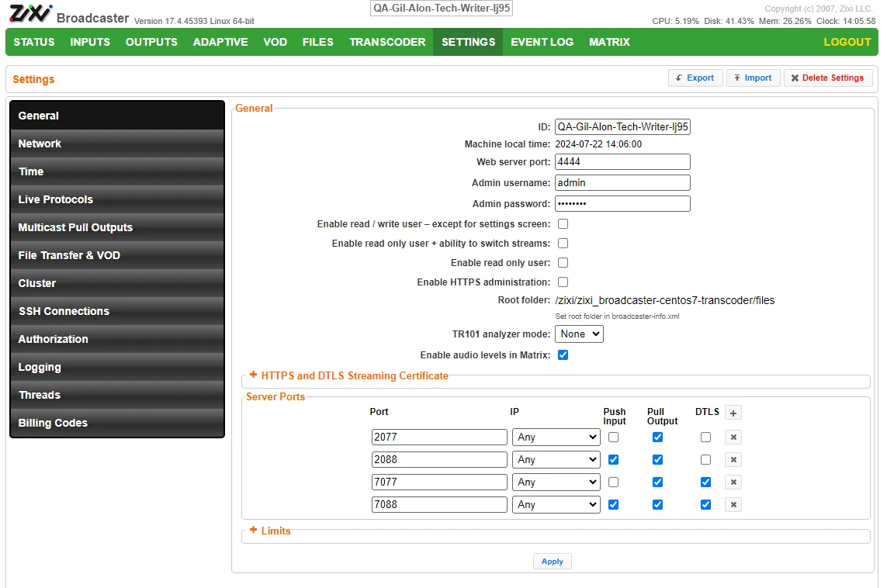
Task: Enable Push Input for port 2077
Action: pyautogui.click(x=613, y=437)
